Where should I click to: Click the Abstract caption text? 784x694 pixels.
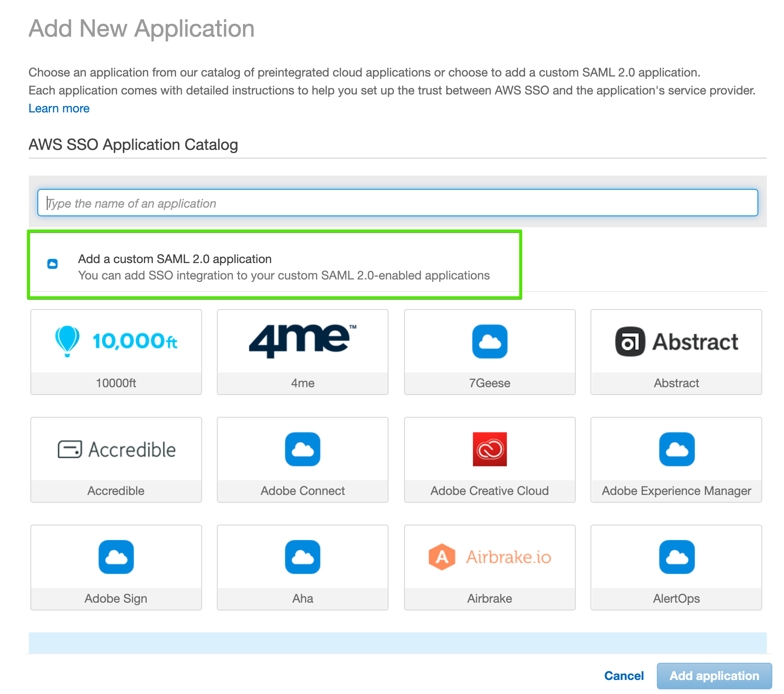pos(676,383)
